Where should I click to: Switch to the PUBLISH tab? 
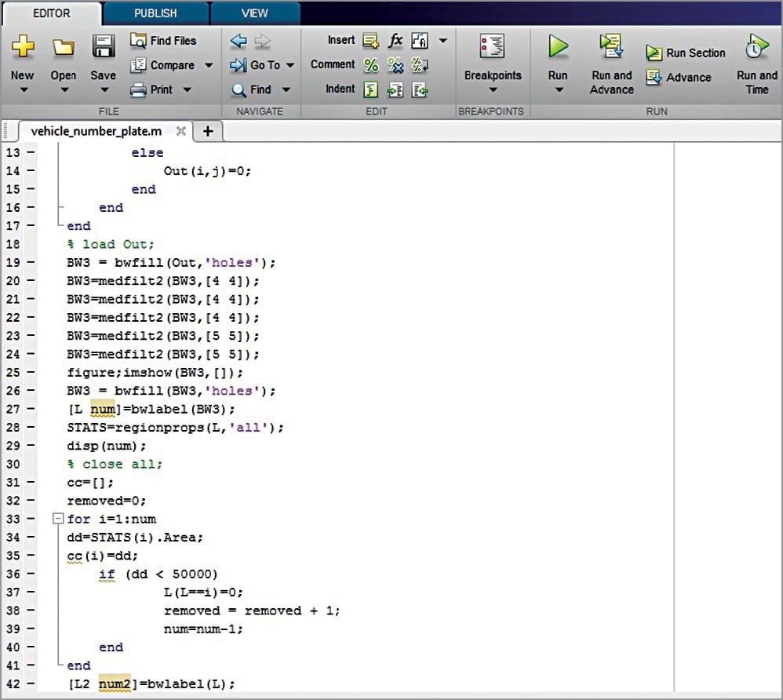click(x=155, y=13)
